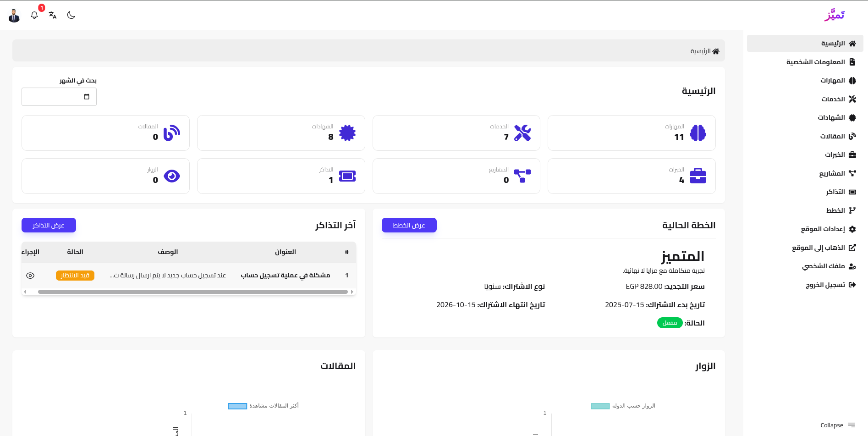Image resolution: width=868 pixels, height=436 pixels.
Task: Click the experiences briefcase icon card
Action: pos(698,176)
